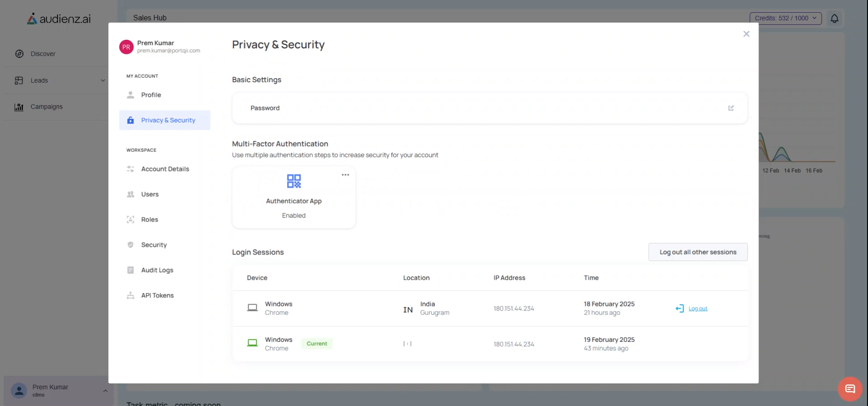
Task: Navigate to Campaigns
Action: tap(47, 107)
